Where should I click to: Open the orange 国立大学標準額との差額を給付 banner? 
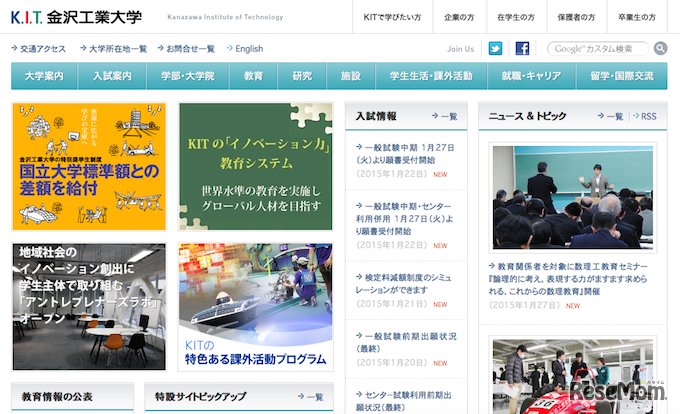(x=89, y=166)
